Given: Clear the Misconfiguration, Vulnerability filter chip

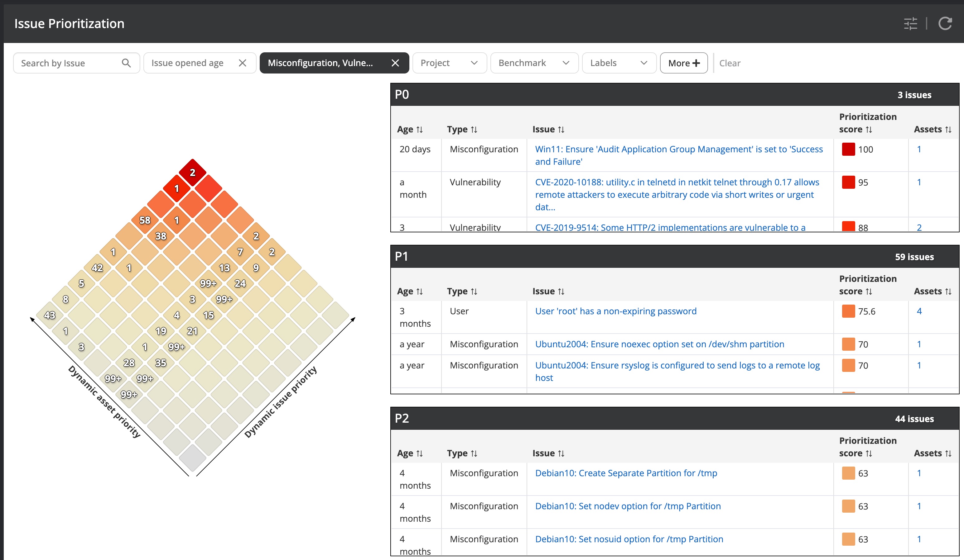Looking at the screenshot, I should coord(395,63).
